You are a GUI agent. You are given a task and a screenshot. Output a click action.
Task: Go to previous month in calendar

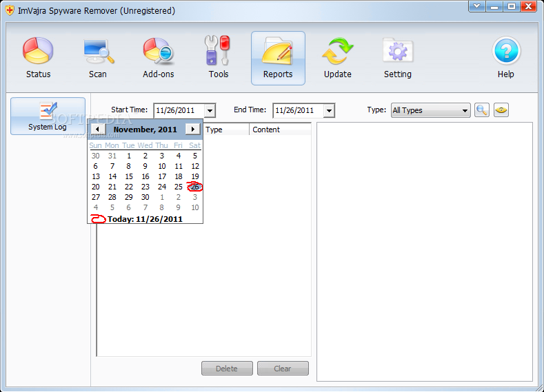(97, 130)
